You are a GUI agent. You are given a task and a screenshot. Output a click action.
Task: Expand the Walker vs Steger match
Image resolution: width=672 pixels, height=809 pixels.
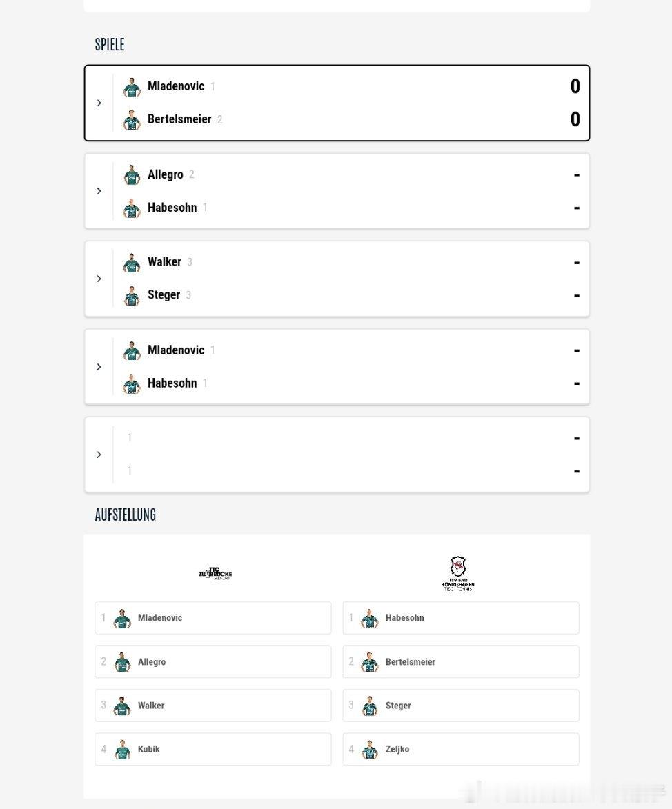click(99, 279)
